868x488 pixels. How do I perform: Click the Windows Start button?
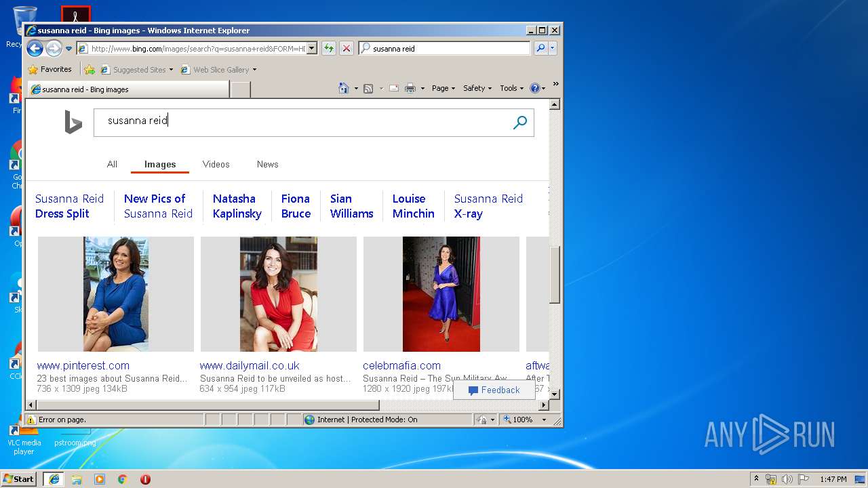click(18, 479)
